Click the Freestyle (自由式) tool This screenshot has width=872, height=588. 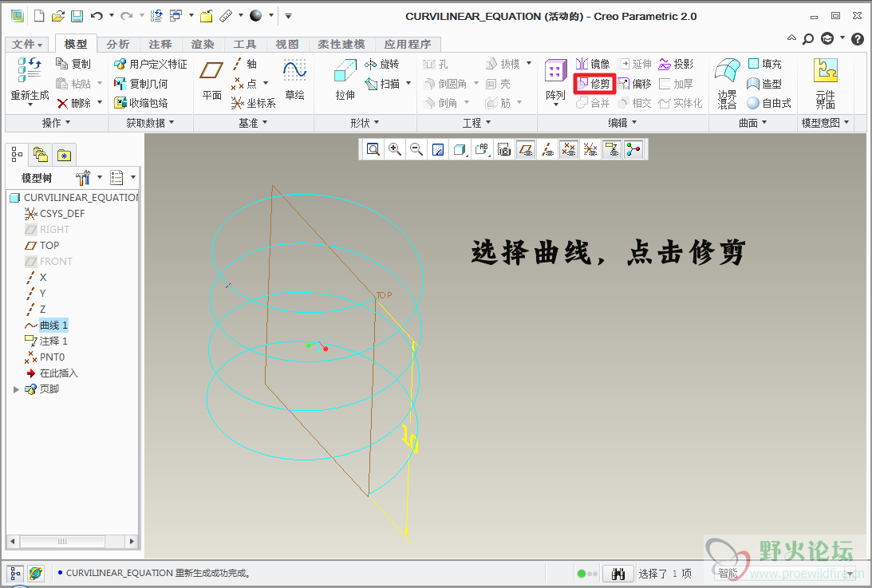pyautogui.click(x=769, y=103)
